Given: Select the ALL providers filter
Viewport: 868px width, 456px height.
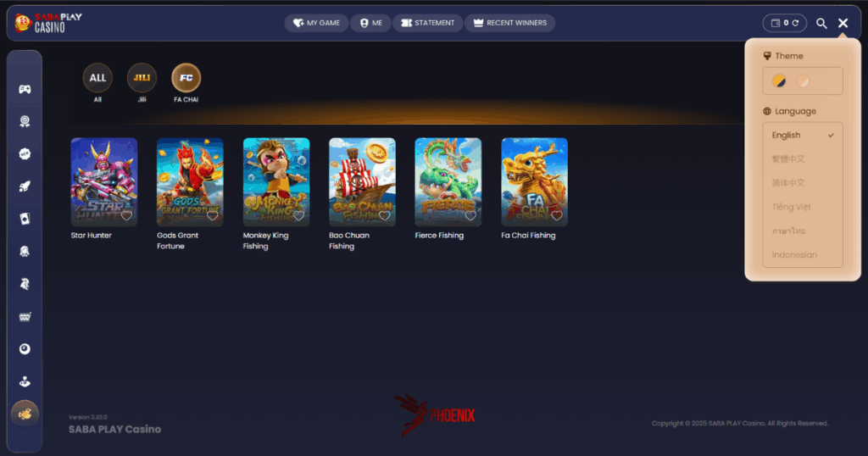Looking at the screenshot, I should [97, 78].
